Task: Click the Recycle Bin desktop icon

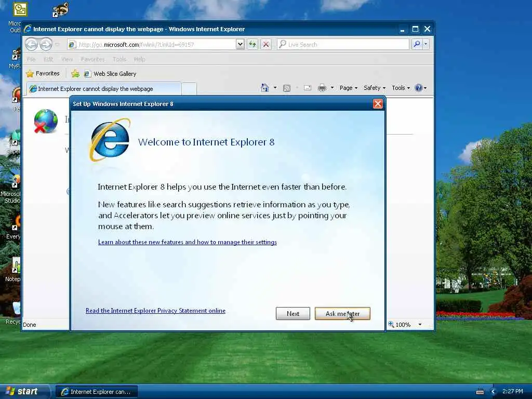Action: click(x=16, y=308)
